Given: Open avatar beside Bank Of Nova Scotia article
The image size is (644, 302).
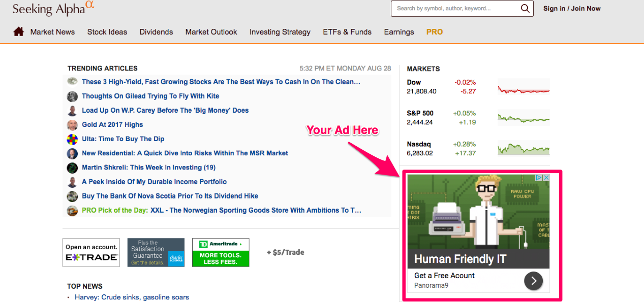Looking at the screenshot, I should [x=72, y=196].
